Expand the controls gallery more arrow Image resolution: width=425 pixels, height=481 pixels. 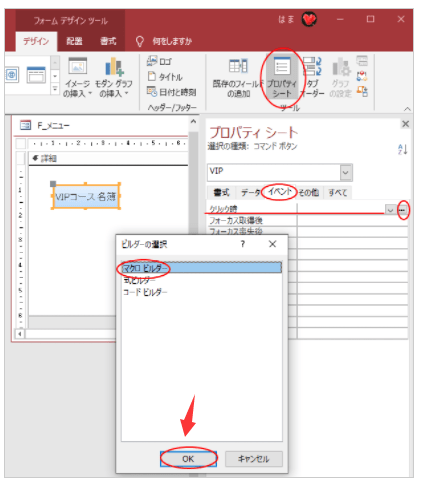pyautogui.click(x=55, y=89)
